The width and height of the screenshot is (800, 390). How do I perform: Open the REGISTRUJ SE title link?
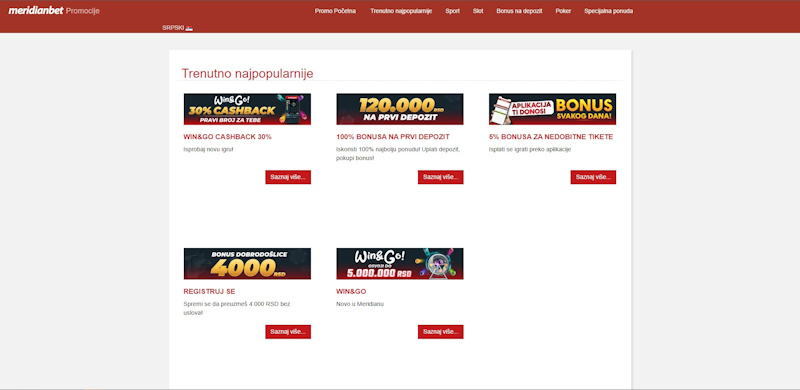[209, 292]
